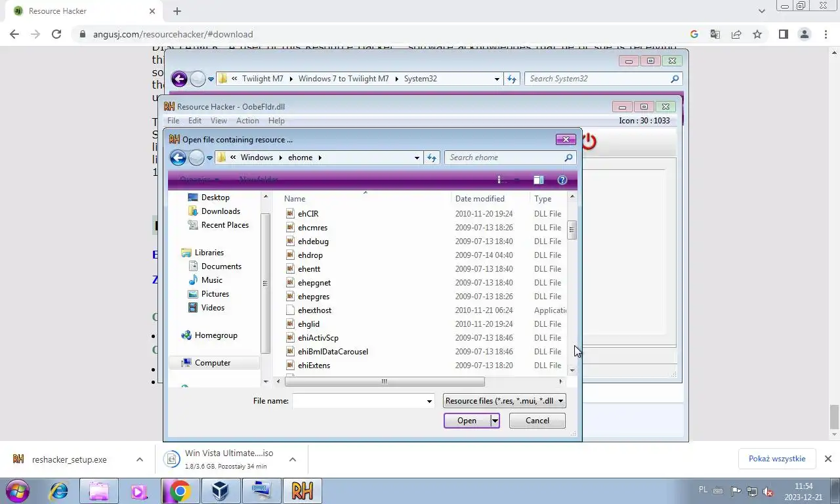Change the view style in the Open dialog
This screenshot has height=504, width=840.
501,180
